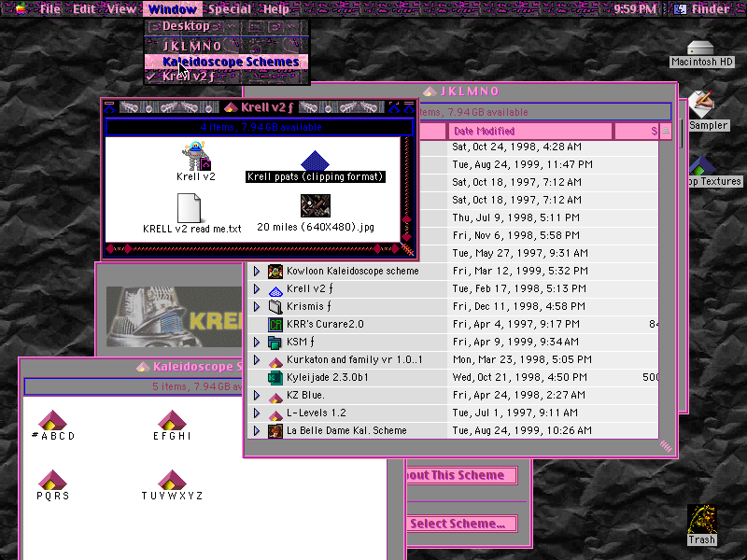This screenshot has height=560, width=747.
Task: Expand the Krismis ƒ disclosure triangle
Action: point(257,307)
